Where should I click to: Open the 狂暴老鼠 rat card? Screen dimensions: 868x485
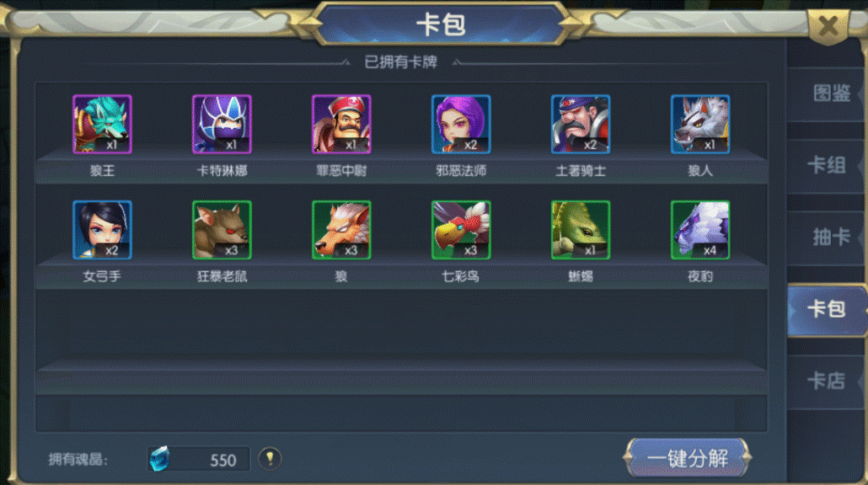[x=222, y=230]
